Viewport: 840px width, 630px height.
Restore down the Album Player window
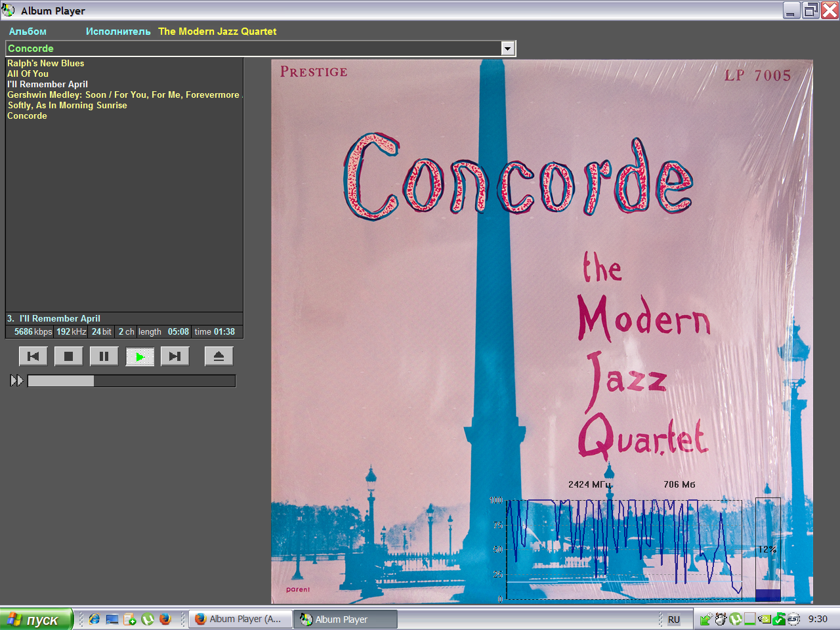pos(811,10)
